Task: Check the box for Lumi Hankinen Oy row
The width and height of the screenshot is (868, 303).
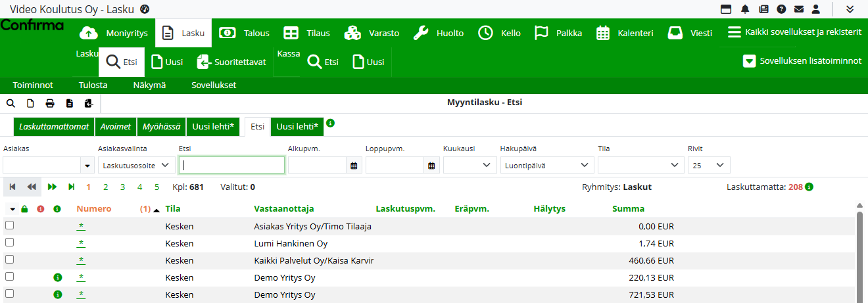Action: coord(9,243)
